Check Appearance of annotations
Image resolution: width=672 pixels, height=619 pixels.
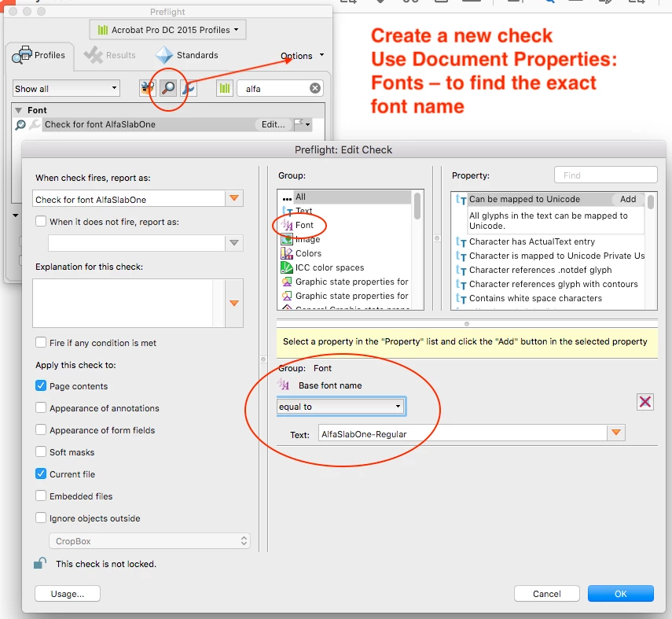(x=41, y=407)
